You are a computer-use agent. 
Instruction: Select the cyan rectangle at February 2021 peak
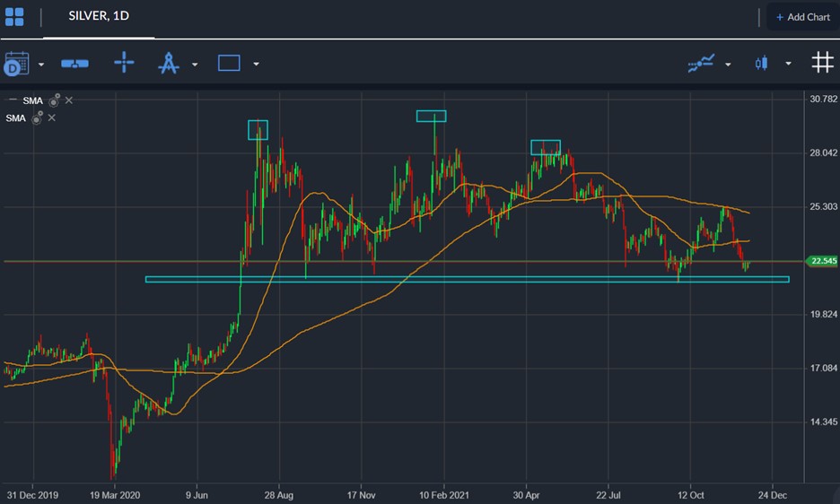pyautogui.click(x=432, y=116)
